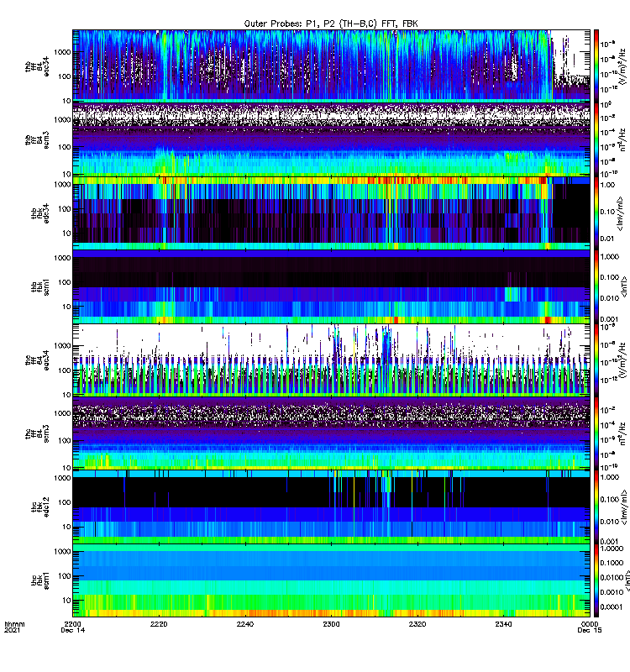Select the thb fbk scm1 filter bank panel
This screenshot has width=630, height=672.
[x=331, y=286]
